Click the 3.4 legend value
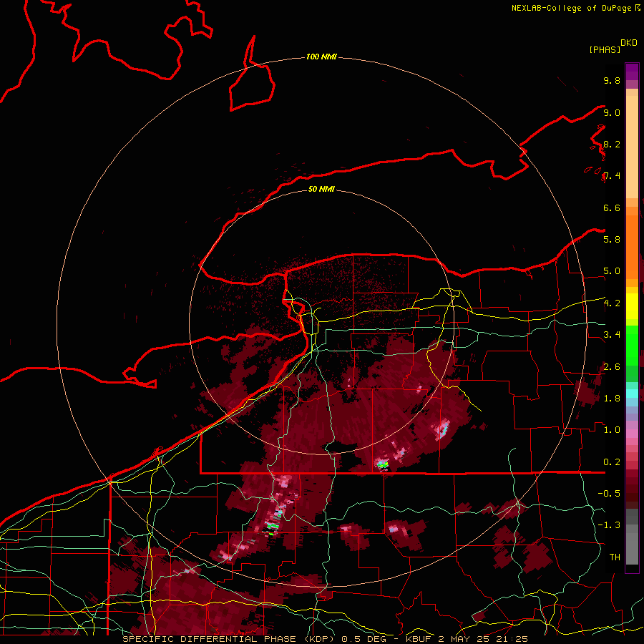Viewport: 644px width, 644px height. point(612,335)
